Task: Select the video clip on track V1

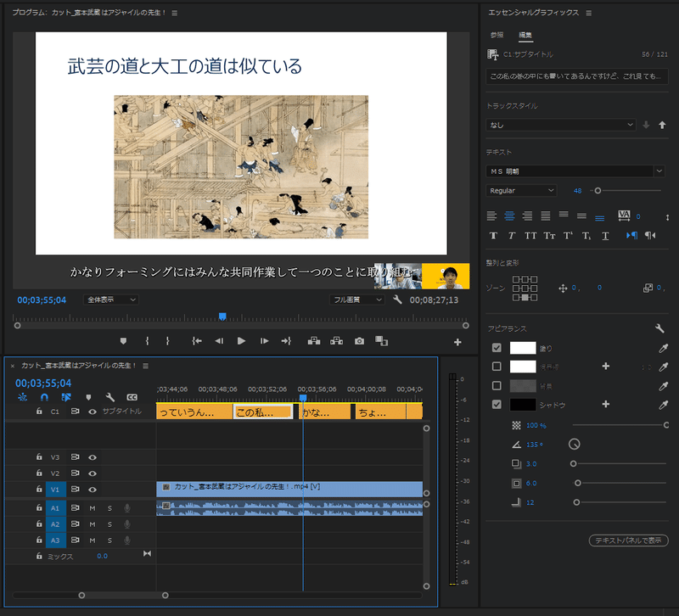Action: point(289,490)
